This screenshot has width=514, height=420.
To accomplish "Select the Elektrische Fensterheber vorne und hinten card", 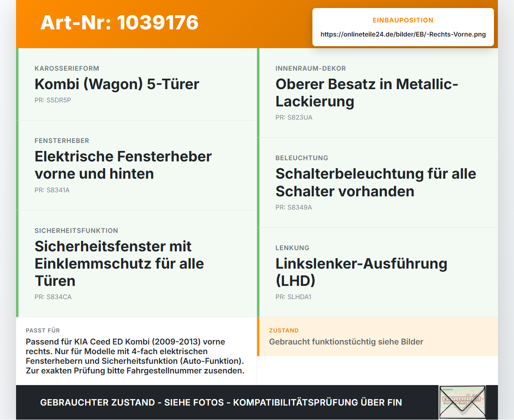I will click(x=137, y=165).
